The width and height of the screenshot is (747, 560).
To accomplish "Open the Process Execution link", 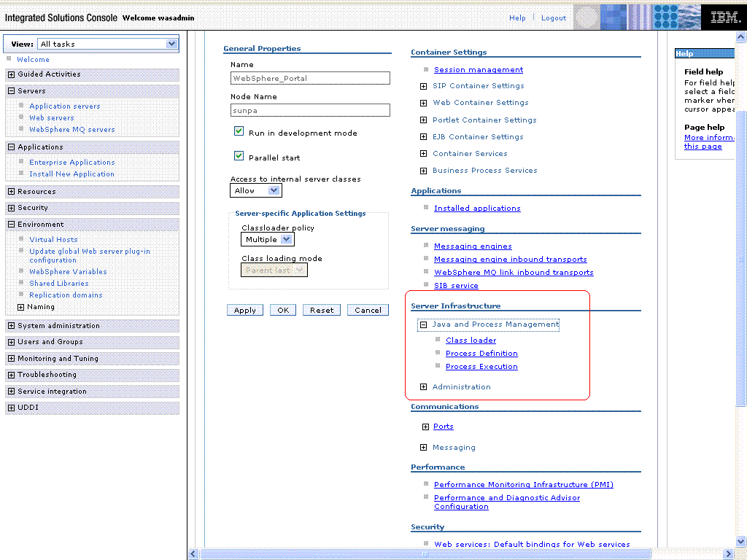I will coord(481,367).
